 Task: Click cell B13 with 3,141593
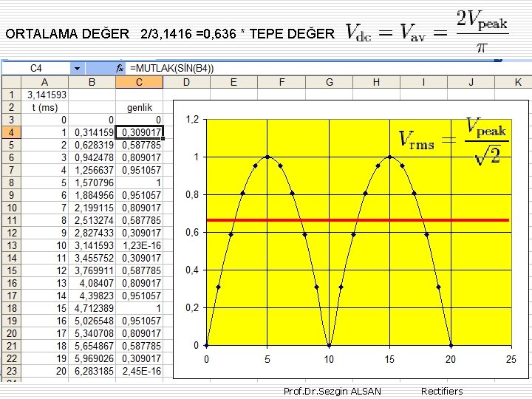92,245
